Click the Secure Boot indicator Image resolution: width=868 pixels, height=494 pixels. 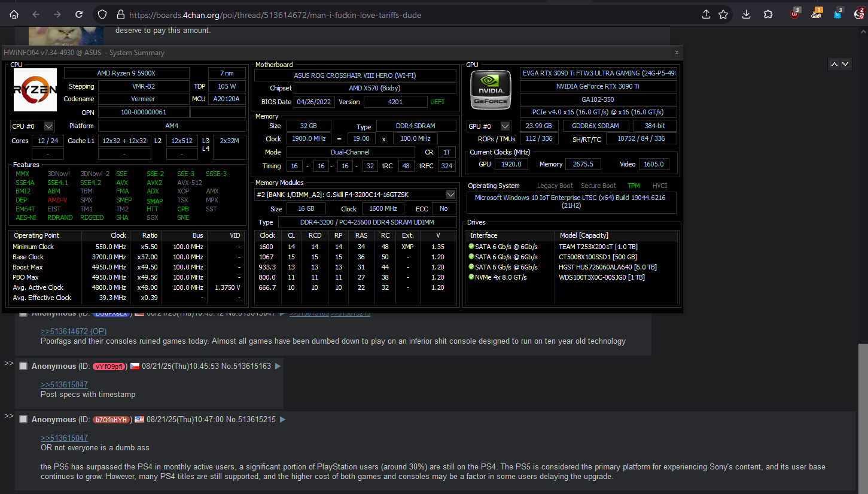598,186
